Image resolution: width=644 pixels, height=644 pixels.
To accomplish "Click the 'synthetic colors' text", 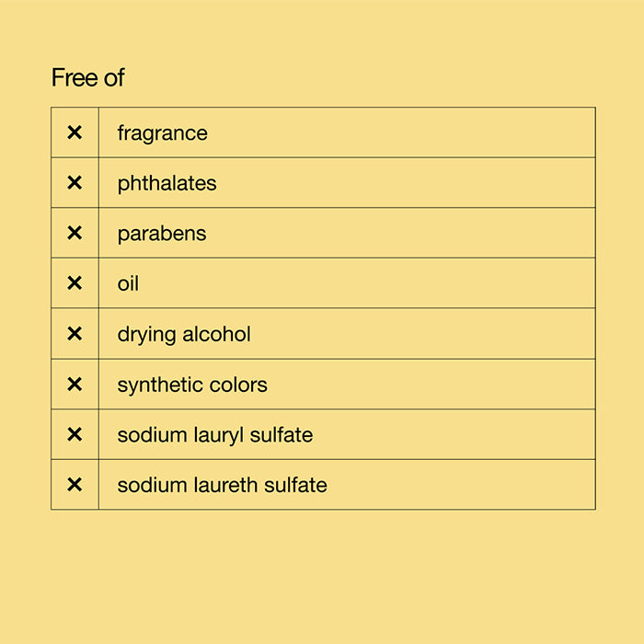I will point(191,384).
